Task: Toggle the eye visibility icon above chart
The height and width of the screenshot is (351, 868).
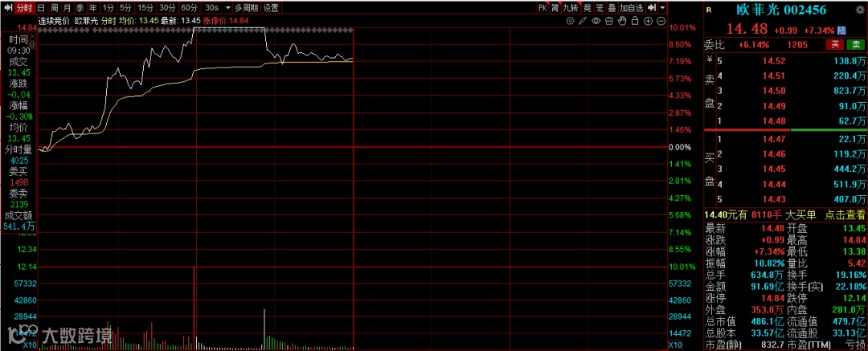Action: pyautogui.click(x=596, y=21)
